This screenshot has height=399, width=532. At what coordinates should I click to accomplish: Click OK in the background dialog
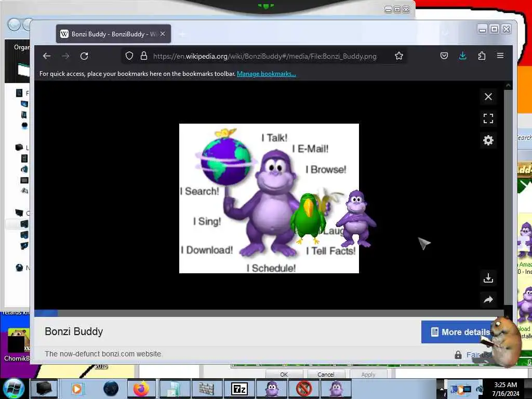tap(284, 374)
